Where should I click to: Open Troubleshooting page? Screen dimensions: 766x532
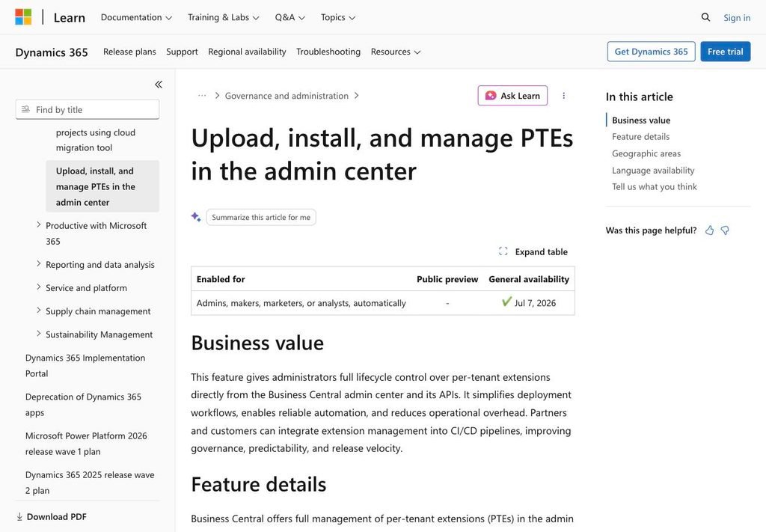[328, 52]
